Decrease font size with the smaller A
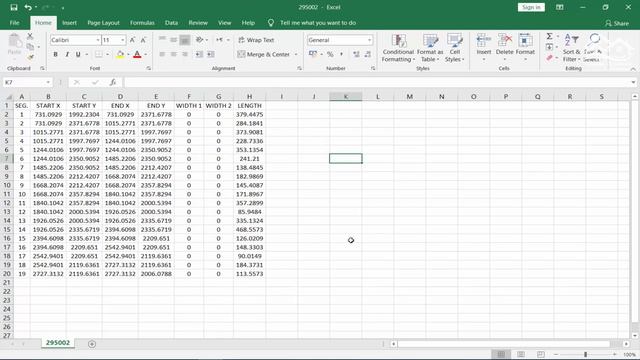The width and height of the screenshot is (640, 360). click(x=143, y=40)
